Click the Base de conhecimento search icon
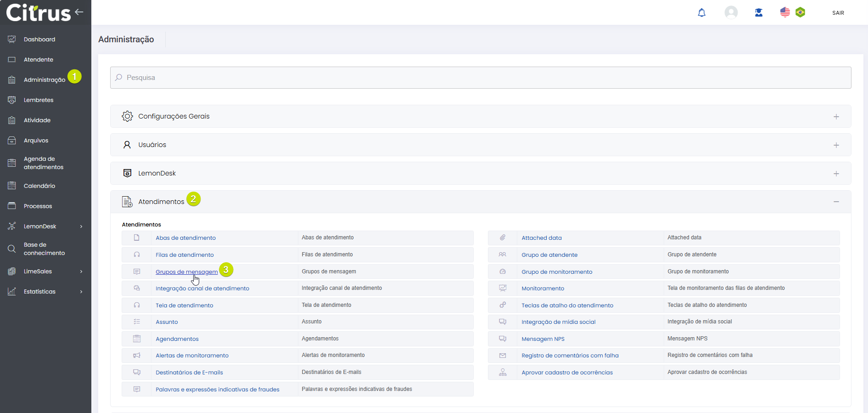The width and height of the screenshot is (868, 413). (x=12, y=249)
